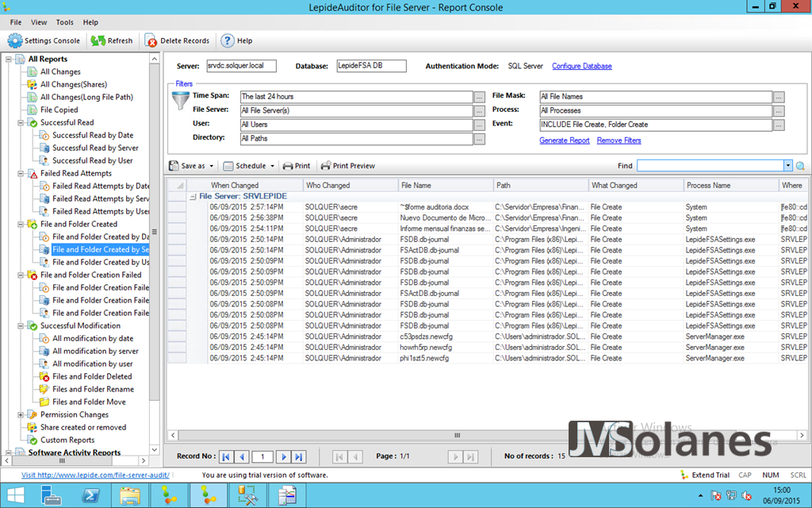
Task: Collapse the Successful Read node
Action: coord(21,123)
